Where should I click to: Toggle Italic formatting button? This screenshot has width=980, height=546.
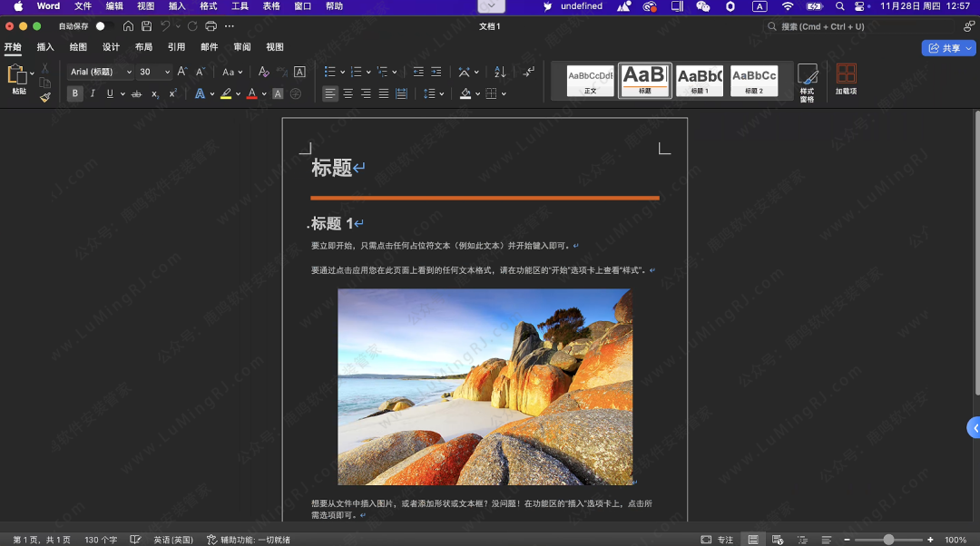pos(92,93)
